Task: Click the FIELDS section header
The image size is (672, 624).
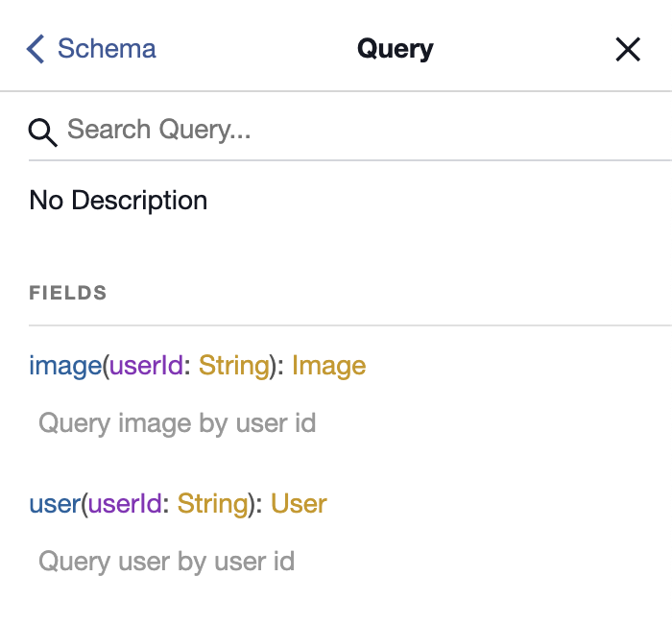Action: point(68,293)
